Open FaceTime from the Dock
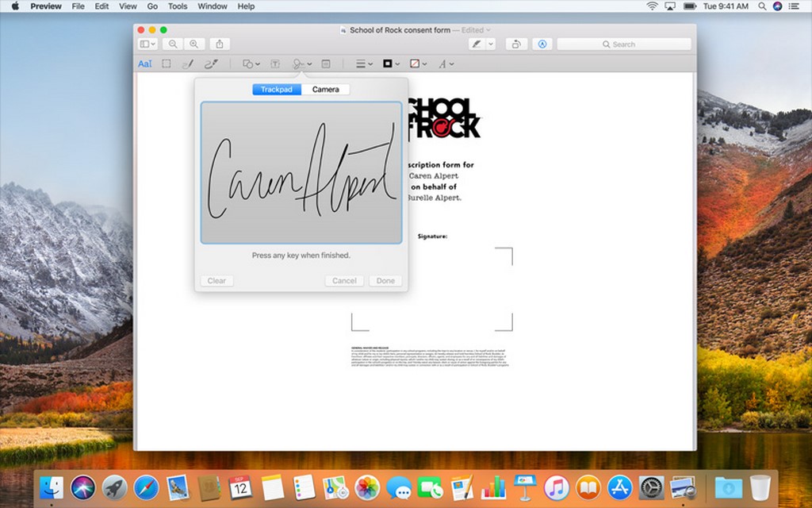 [431, 488]
